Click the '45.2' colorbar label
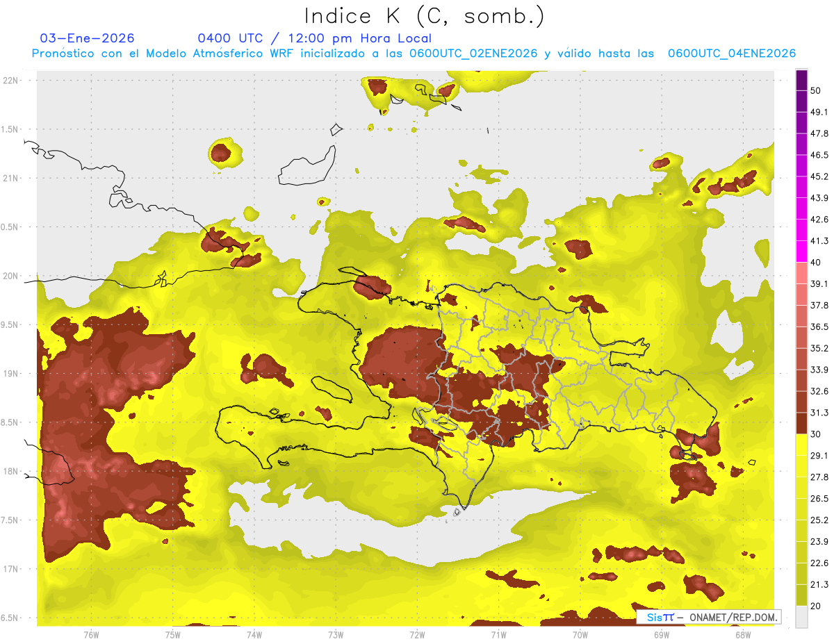 pyautogui.click(x=819, y=176)
